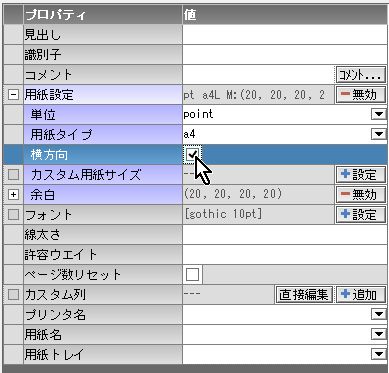Click the 見出し value field
Image resolution: width=389 pixels, height=373 pixels.
point(285,35)
